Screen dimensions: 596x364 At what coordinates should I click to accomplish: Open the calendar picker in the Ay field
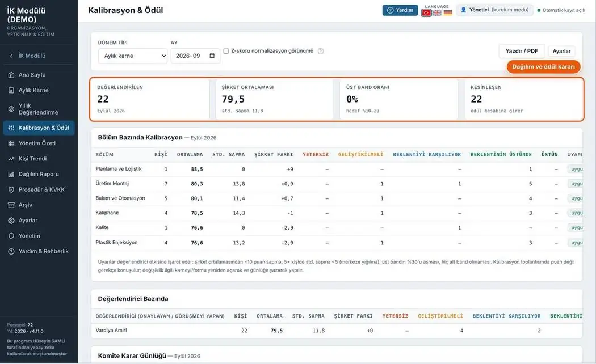(212, 56)
